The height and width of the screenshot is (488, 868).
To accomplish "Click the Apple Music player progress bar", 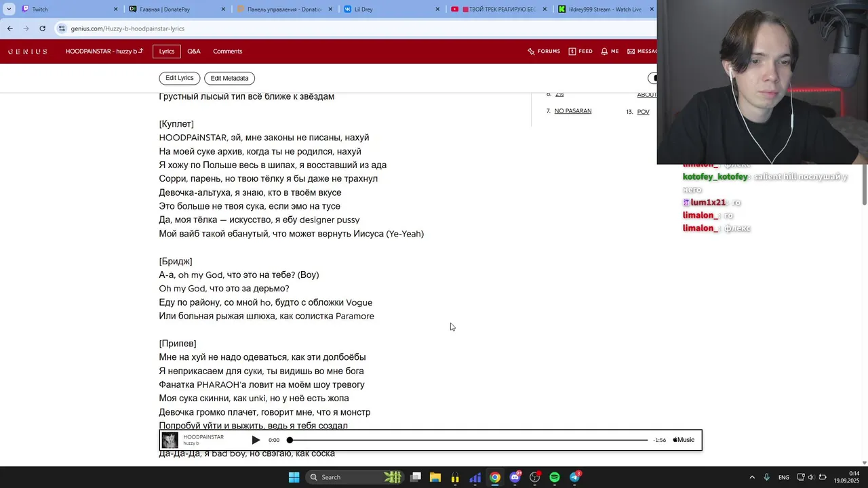I will [468, 440].
